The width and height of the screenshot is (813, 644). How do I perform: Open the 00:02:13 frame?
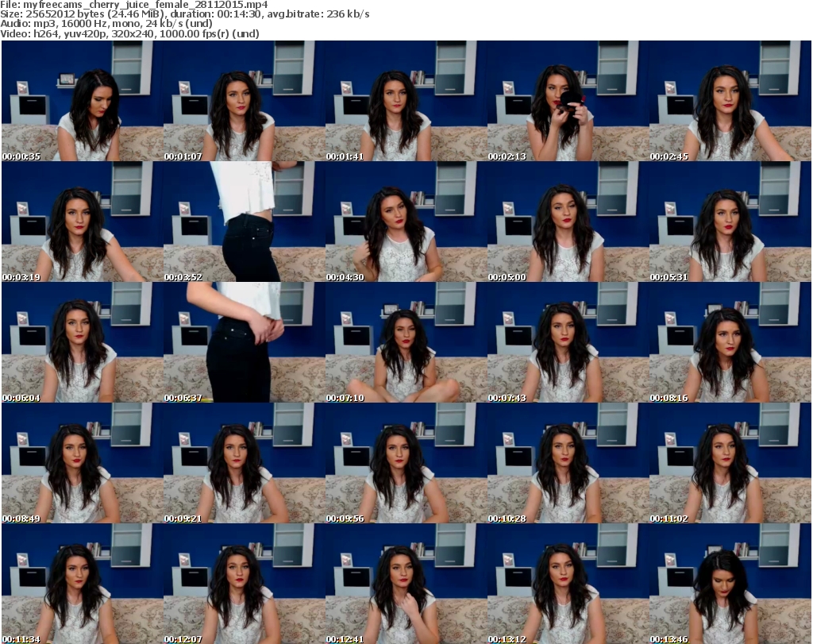pyautogui.click(x=568, y=101)
